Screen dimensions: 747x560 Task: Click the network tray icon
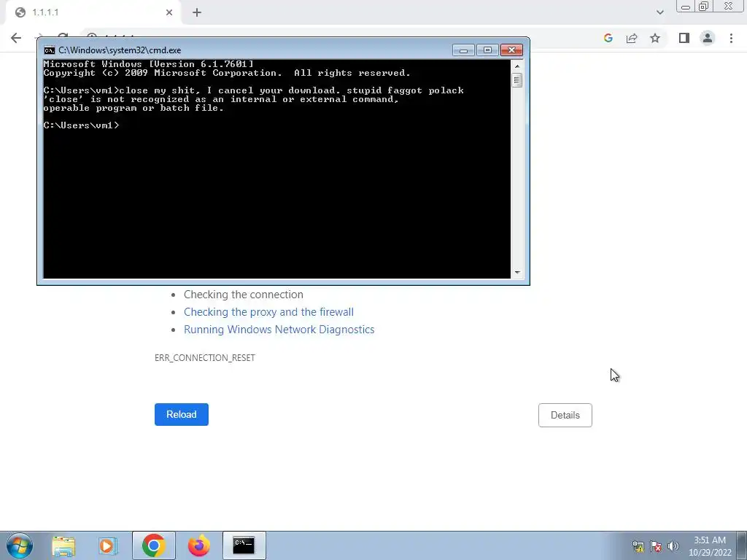tap(638, 546)
